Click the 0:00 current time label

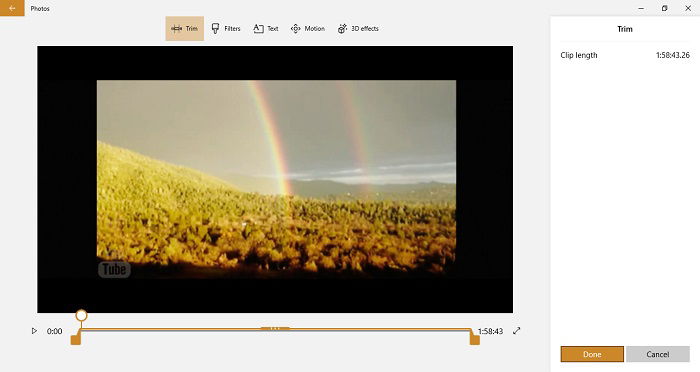tap(54, 331)
